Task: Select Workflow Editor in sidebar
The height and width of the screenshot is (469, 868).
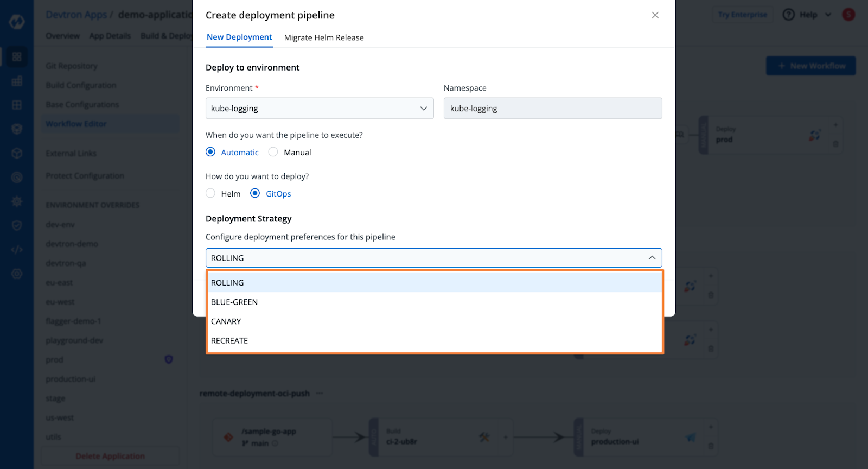Action: 110,124
